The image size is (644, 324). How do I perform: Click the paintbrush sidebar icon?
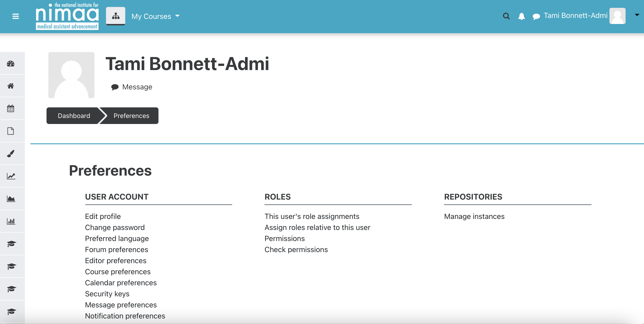[11, 153]
